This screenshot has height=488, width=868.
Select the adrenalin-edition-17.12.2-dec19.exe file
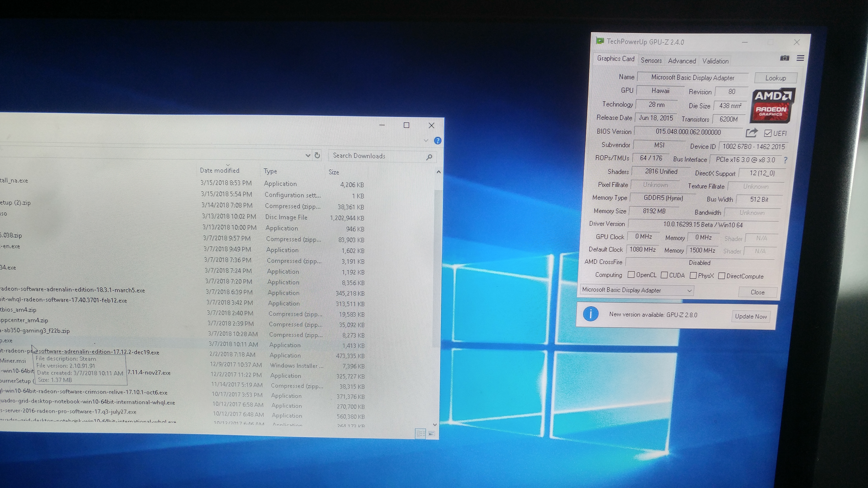coord(80,352)
